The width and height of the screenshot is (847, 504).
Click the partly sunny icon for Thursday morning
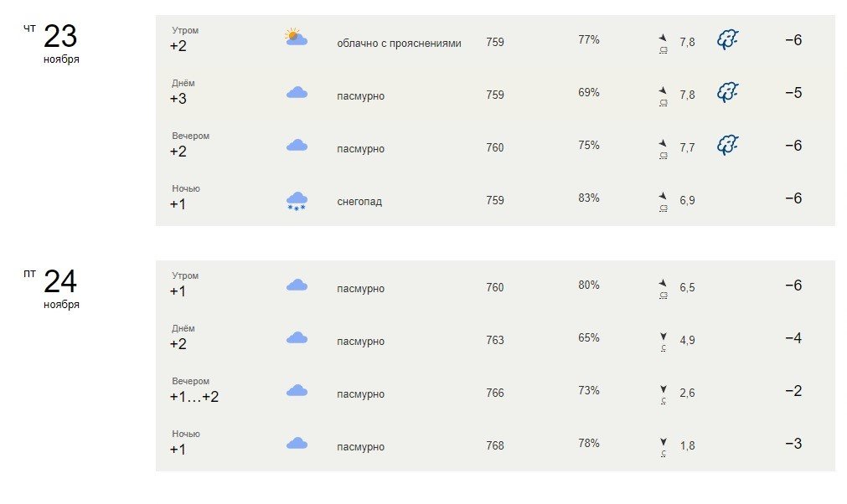[296, 38]
